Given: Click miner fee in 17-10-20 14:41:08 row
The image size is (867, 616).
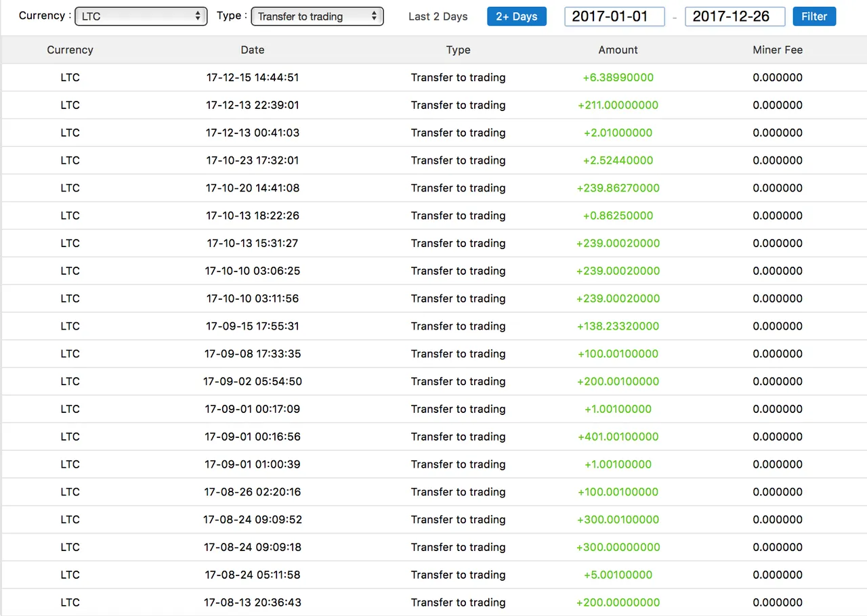Looking at the screenshot, I should pyautogui.click(x=778, y=188).
